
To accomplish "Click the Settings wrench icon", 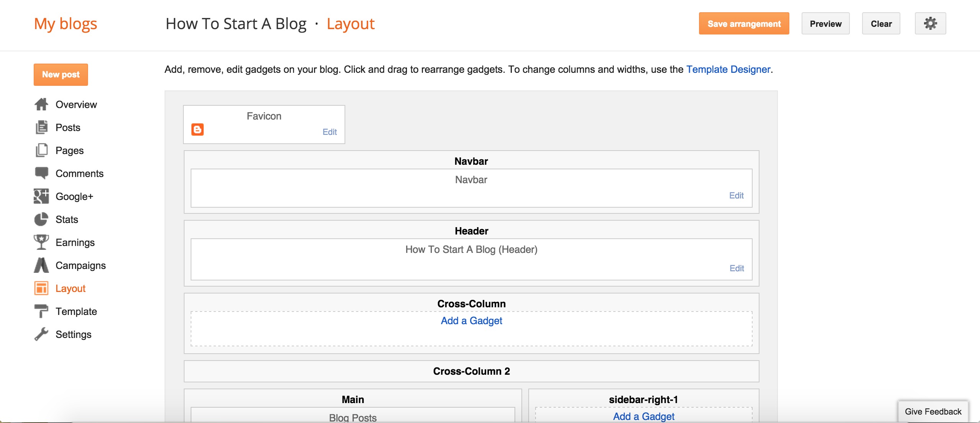I will click(x=41, y=334).
